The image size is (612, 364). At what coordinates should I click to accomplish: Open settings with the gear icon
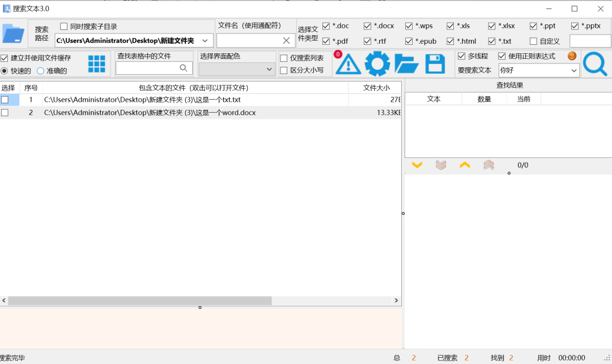tap(377, 64)
